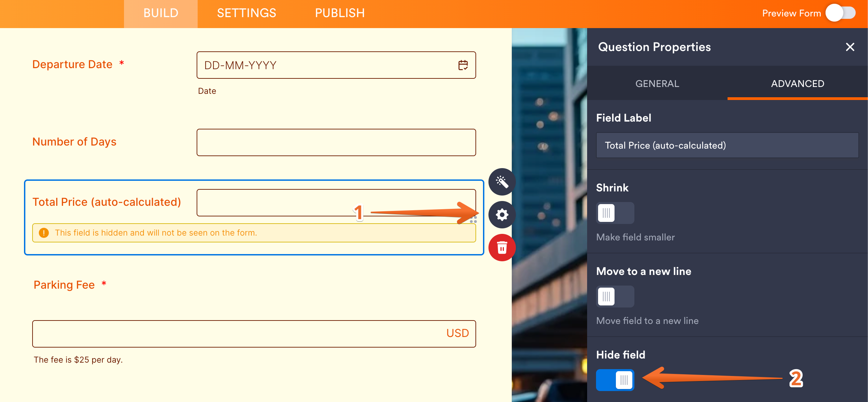This screenshot has height=402, width=868.
Task: Delete the field using the red trash icon
Action: pos(502,248)
